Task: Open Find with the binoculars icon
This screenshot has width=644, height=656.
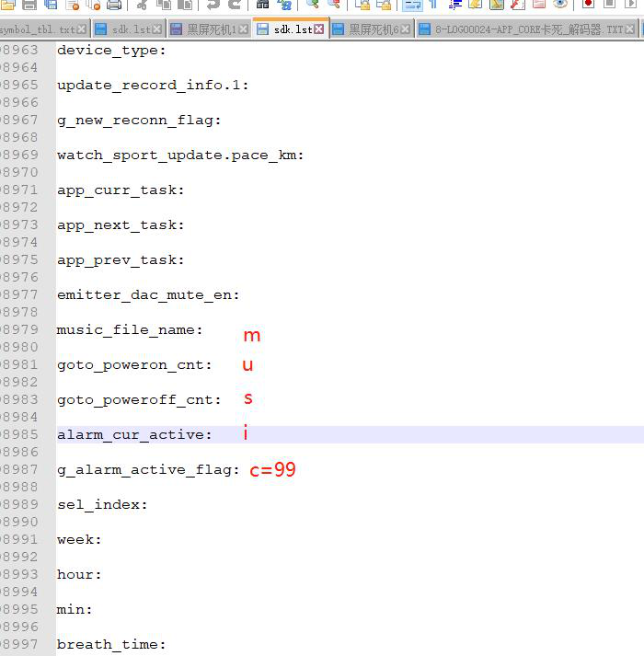Action: click(263, 5)
